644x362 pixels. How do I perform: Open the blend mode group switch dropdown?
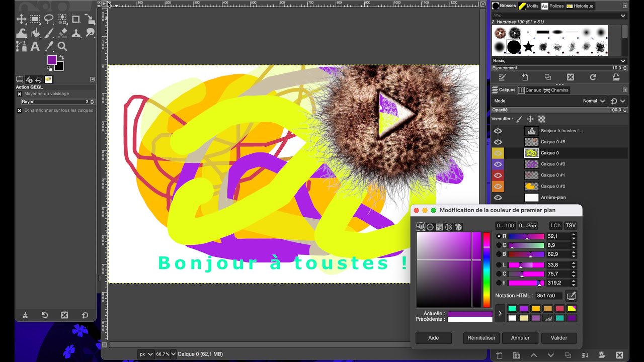tap(618, 101)
